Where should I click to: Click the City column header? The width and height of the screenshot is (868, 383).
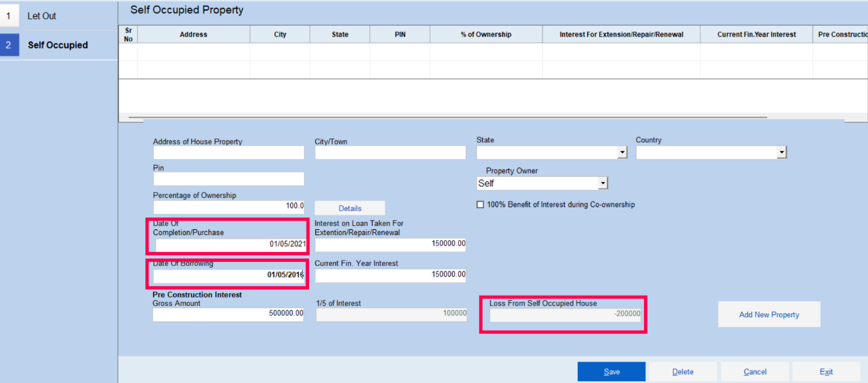280,35
